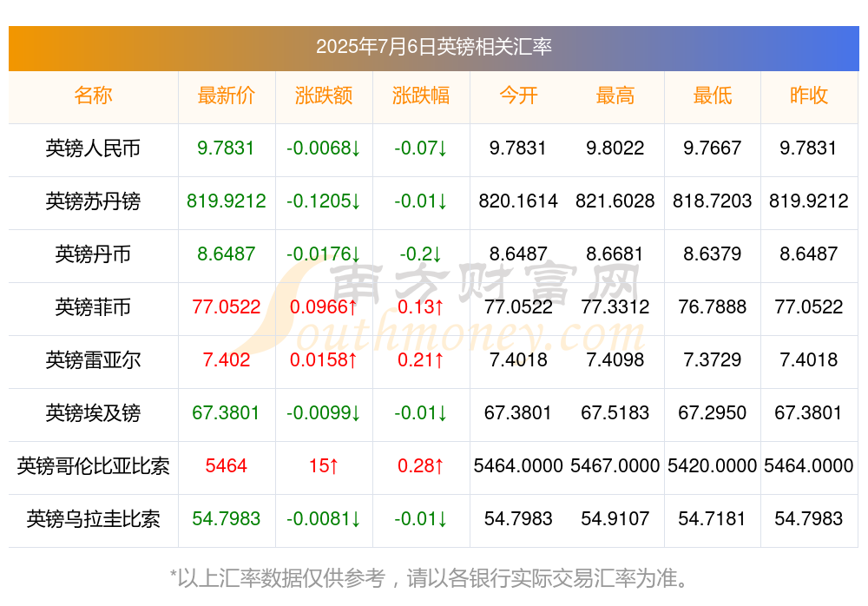This screenshot has height=606, width=868.
Task: Click high value 9.8022
Action: coord(615,148)
